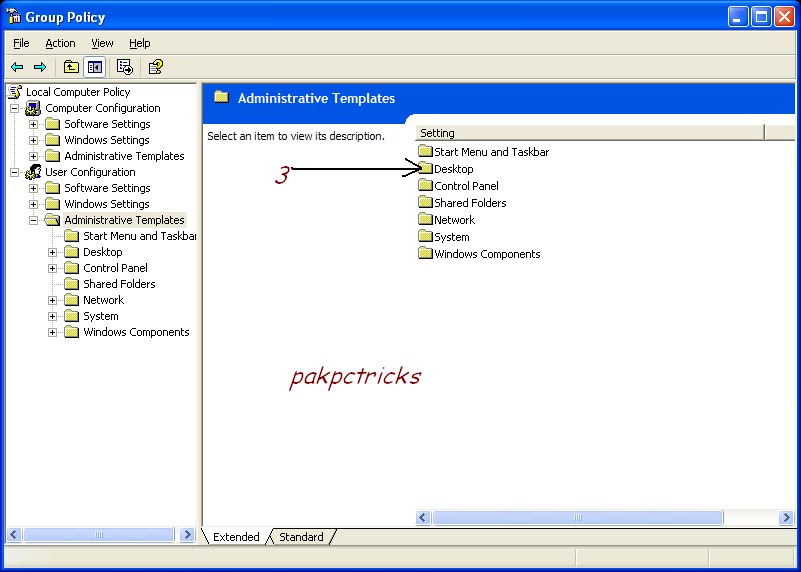Select Desktop label in left tree
Screen dimensions: 801x572
103,252
